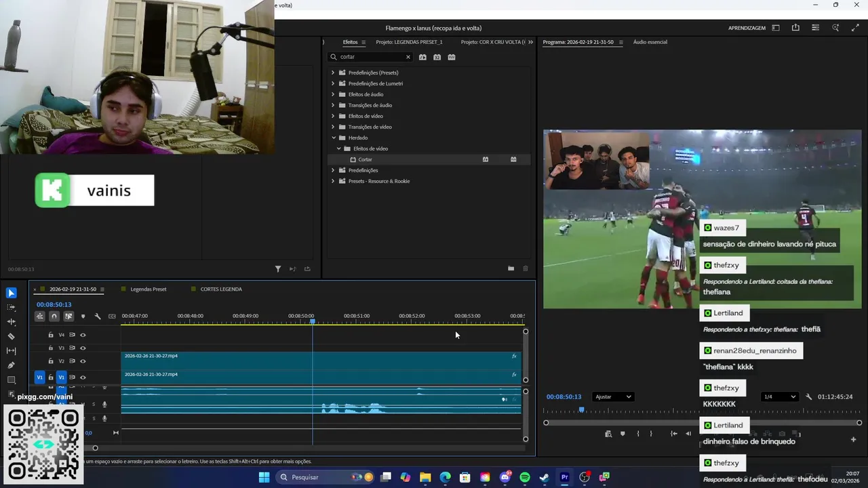Expand Presets - Resource & Rookie folder
The image size is (868, 488).
333,181
